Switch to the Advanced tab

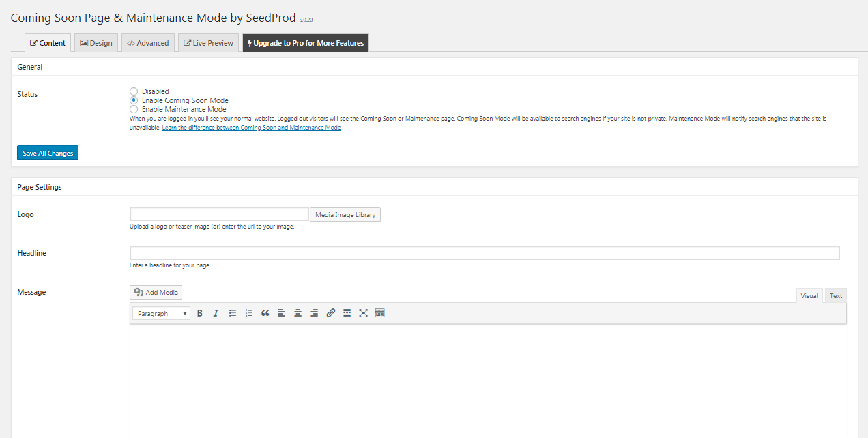[x=148, y=42]
